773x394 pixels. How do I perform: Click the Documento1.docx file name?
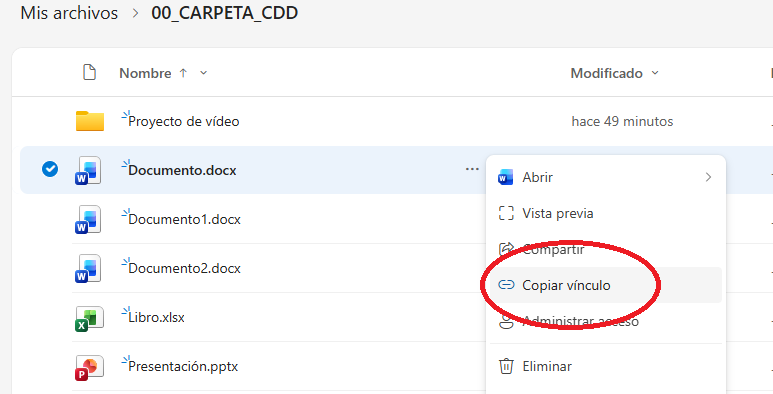184,219
